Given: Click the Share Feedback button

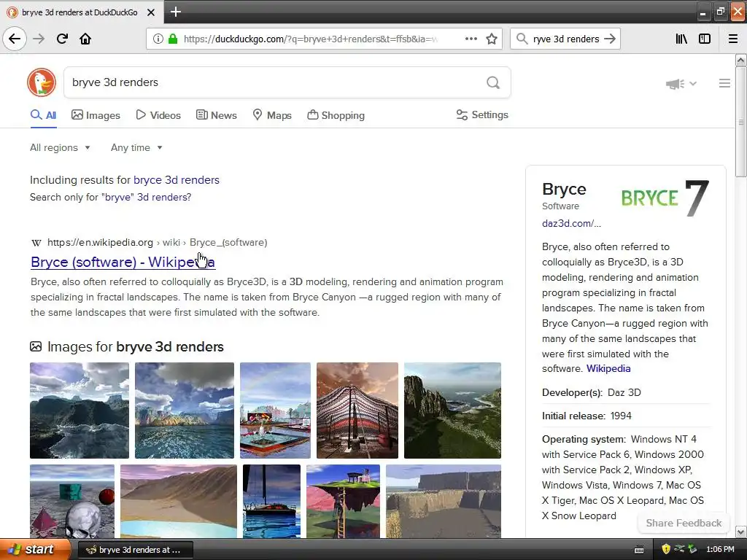Looking at the screenshot, I should (684, 523).
